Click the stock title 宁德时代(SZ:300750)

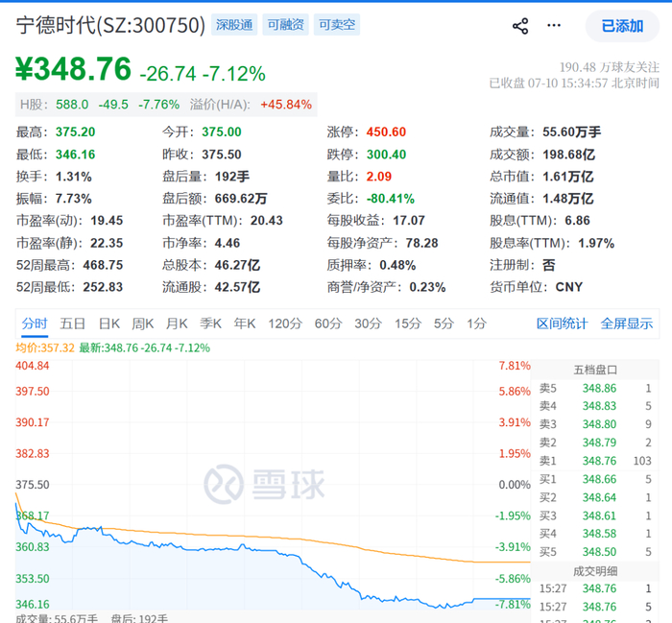110,25
